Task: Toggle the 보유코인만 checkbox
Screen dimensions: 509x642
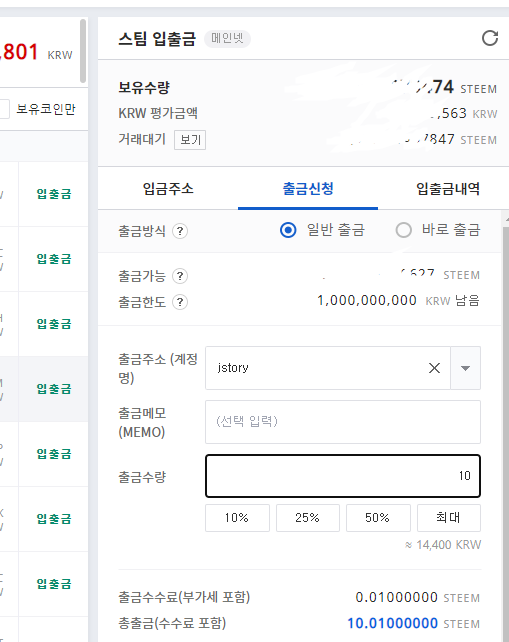Action: pyautogui.click(x=4, y=109)
